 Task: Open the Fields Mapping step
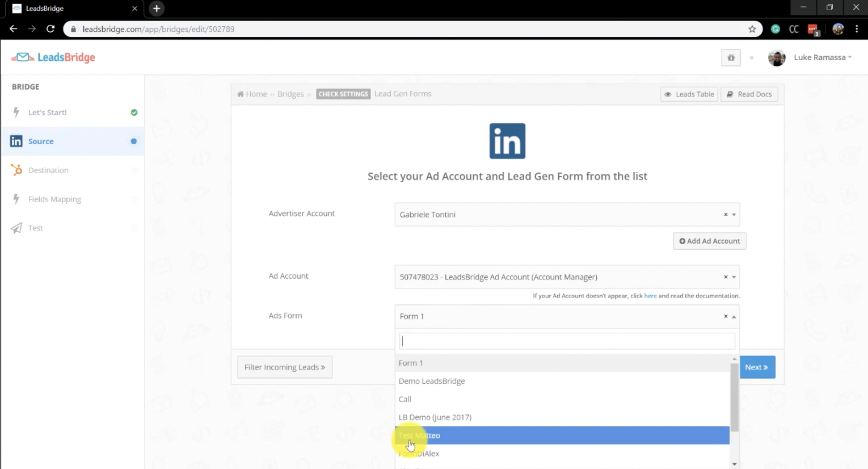(x=74, y=199)
